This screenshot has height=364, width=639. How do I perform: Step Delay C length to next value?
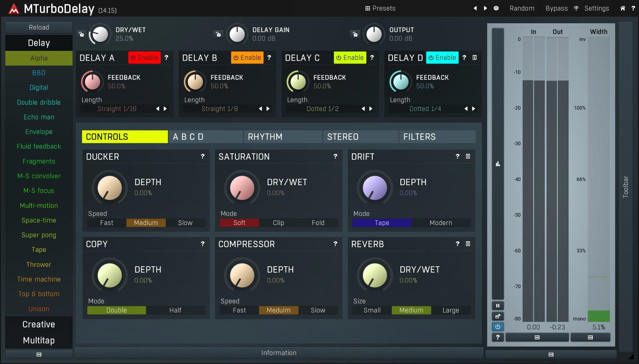pos(371,109)
